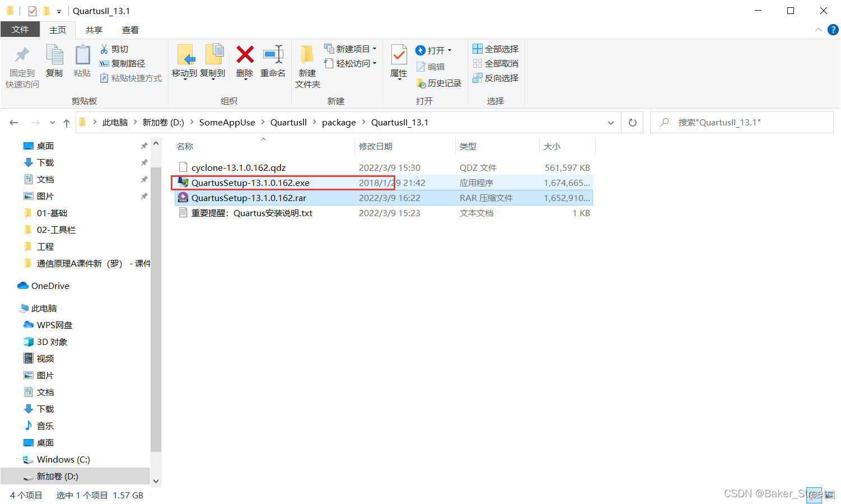Select cyclone-13.1.0.162.qdz file
Screen dimensions: 841x504
click(x=384, y=167)
